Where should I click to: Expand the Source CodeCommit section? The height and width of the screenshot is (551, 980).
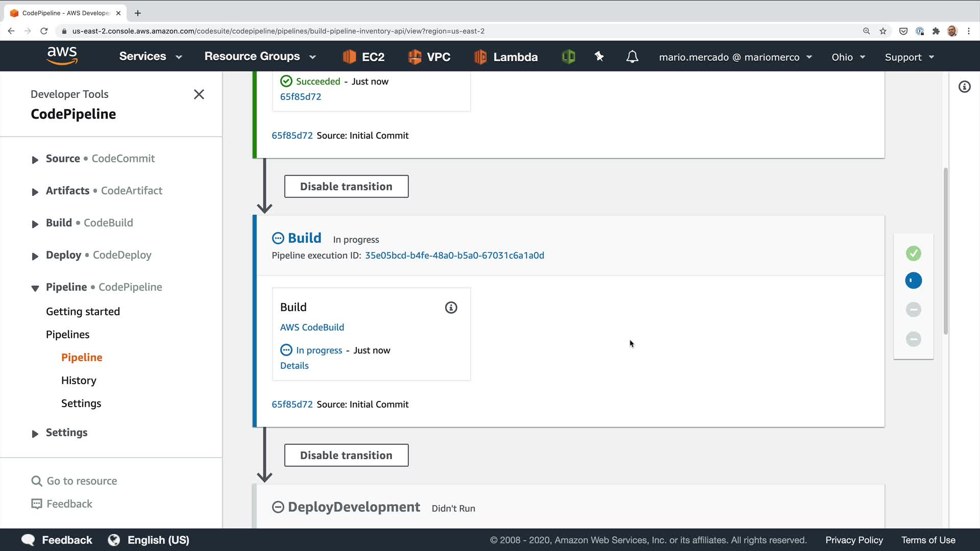pyautogui.click(x=35, y=160)
